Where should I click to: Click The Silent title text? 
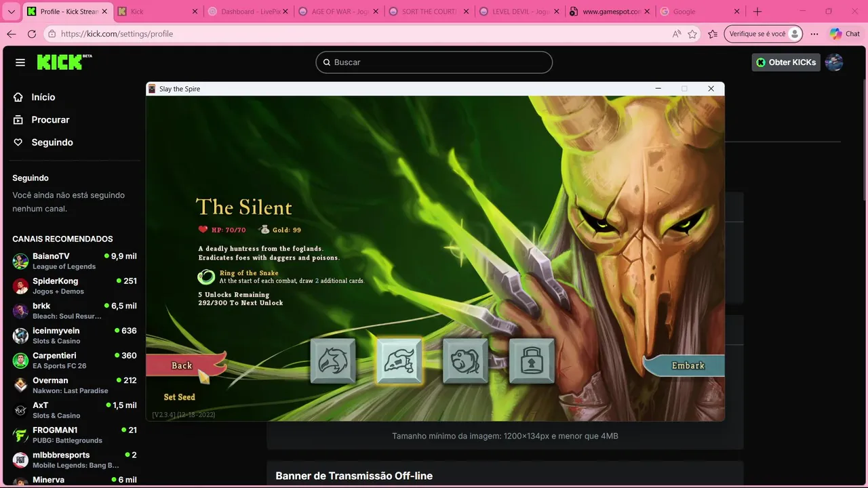click(244, 207)
